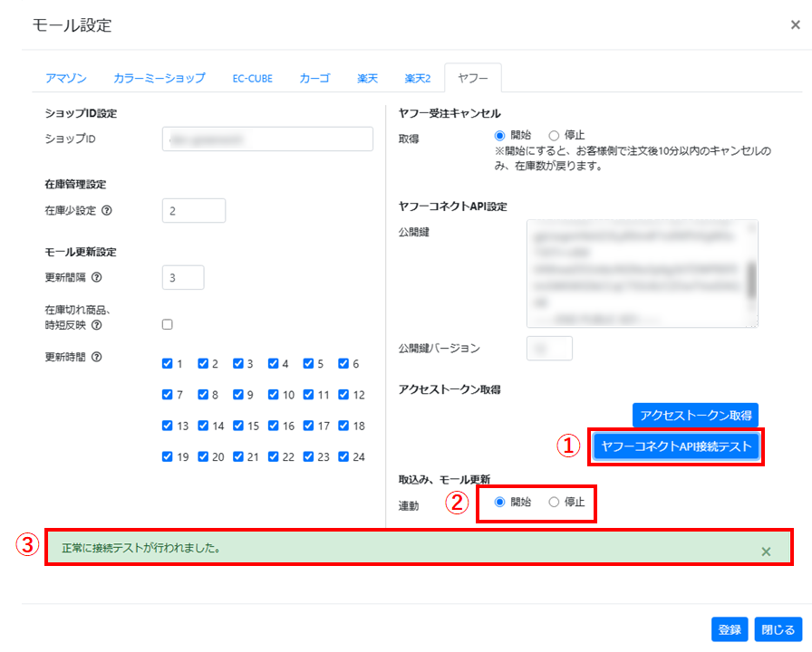812x652 pixels.
Task: Toggle update hour 6 checkbox
Action: 343,363
